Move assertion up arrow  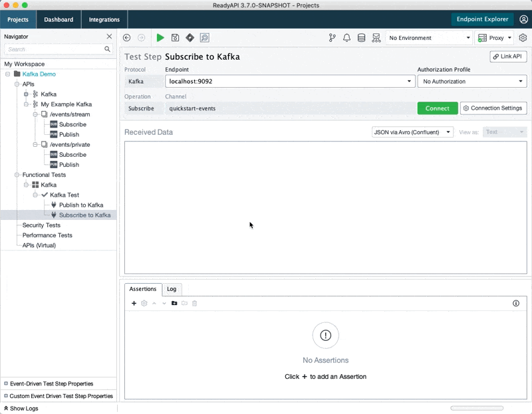pyautogui.click(x=154, y=303)
